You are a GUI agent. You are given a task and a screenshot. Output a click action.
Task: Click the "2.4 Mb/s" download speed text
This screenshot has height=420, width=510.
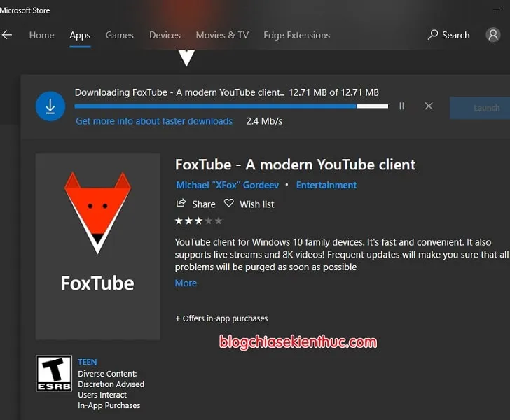[264, 121]
